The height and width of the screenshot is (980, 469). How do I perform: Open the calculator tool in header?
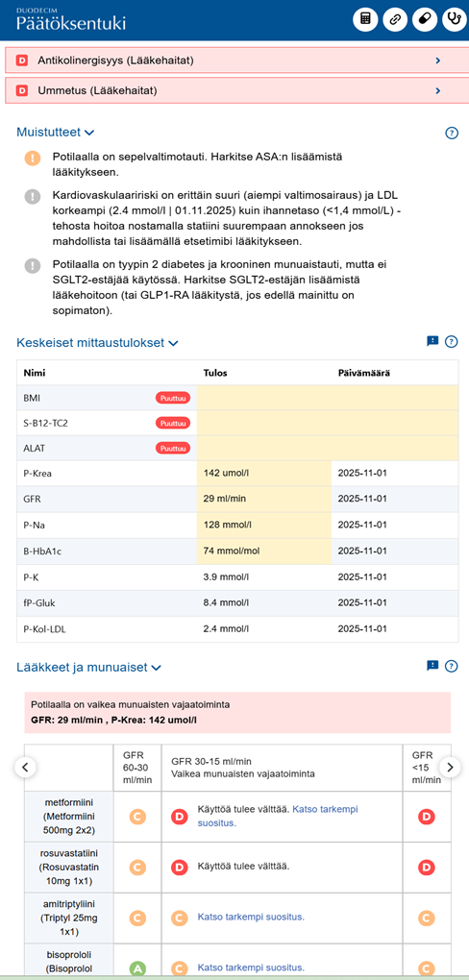click(365, 19)
